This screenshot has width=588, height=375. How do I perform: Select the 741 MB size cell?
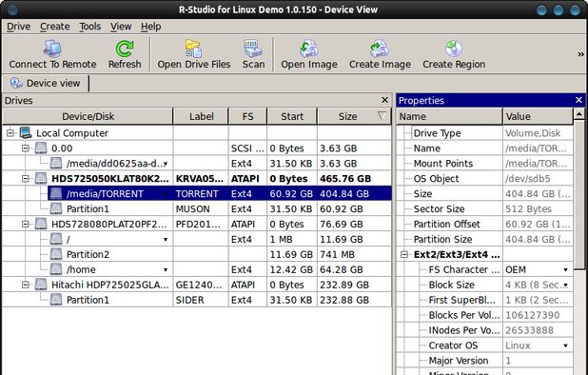click(354, 254)
